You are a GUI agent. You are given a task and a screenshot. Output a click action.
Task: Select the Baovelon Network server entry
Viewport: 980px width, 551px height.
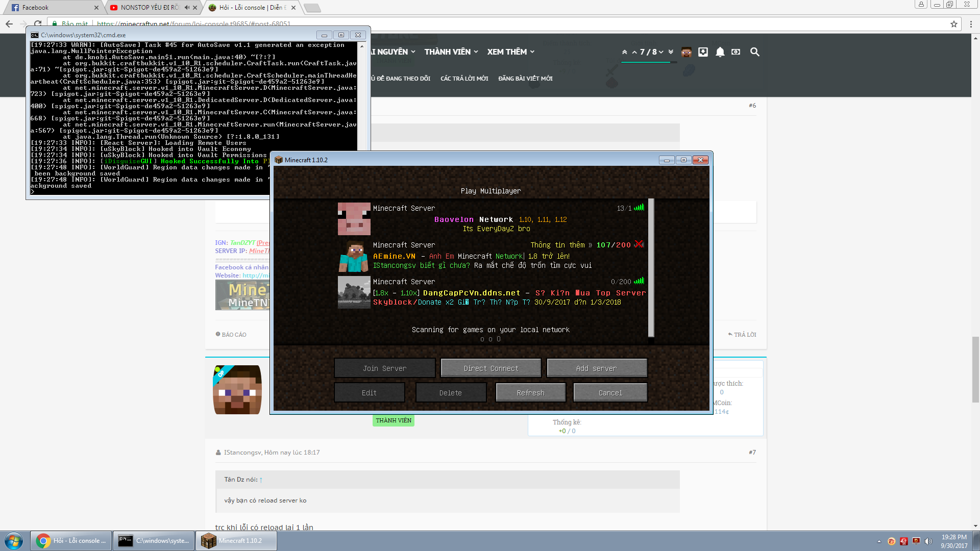(490, 219)
